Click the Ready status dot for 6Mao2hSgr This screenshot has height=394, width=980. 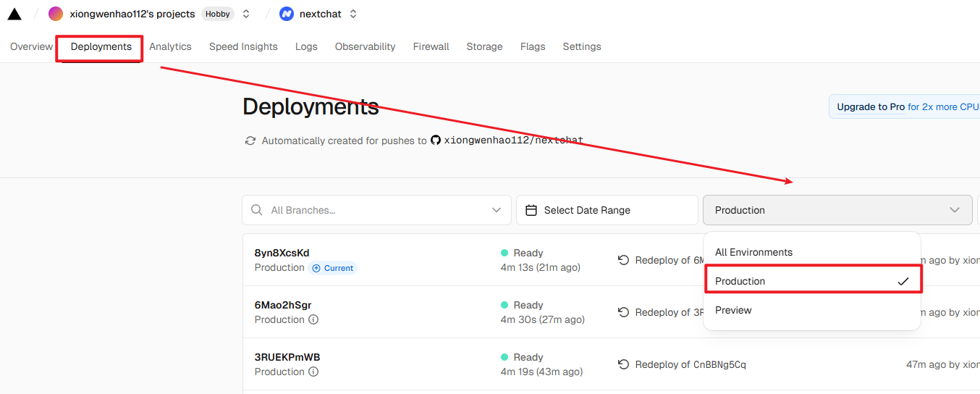(504, 305)
